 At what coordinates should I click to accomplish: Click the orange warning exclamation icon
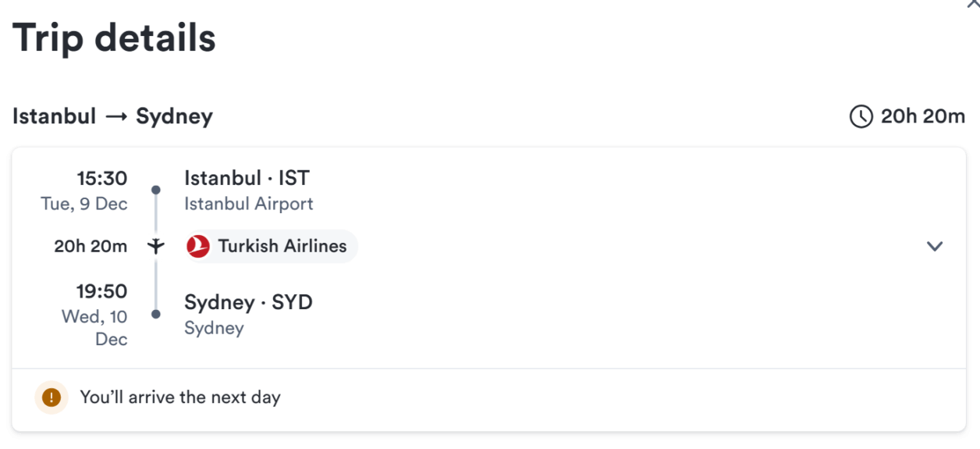coord(51,397)
